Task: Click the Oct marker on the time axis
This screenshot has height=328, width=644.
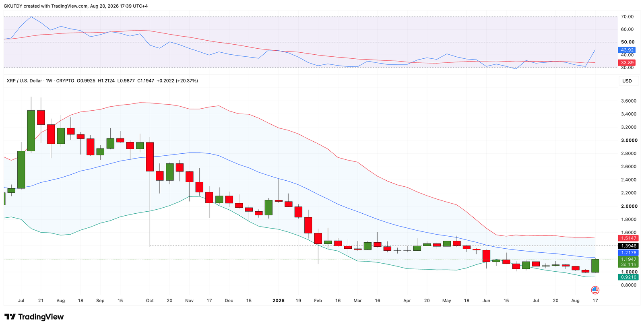Action: 150,301
